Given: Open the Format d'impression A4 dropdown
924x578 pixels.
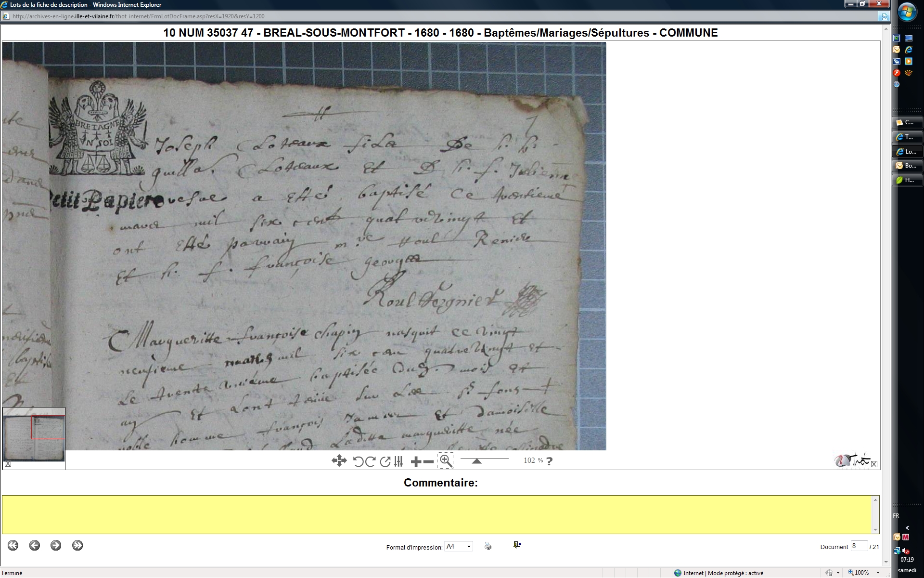Looking at the screenshot, I should [469, 547].
